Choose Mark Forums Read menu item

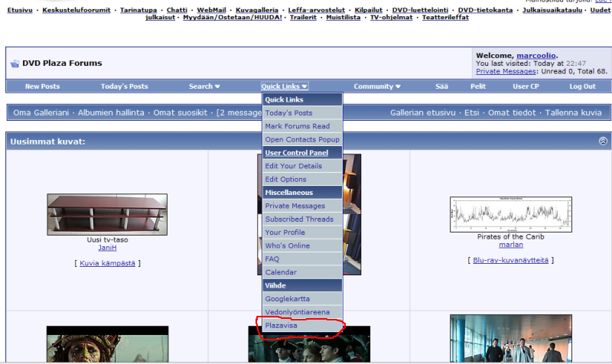[x=297, y=126]
